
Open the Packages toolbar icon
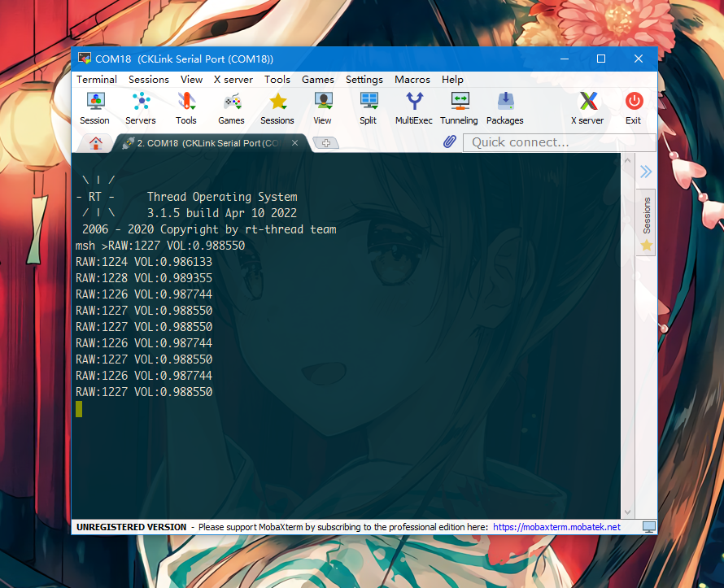(x=504, y=109)
